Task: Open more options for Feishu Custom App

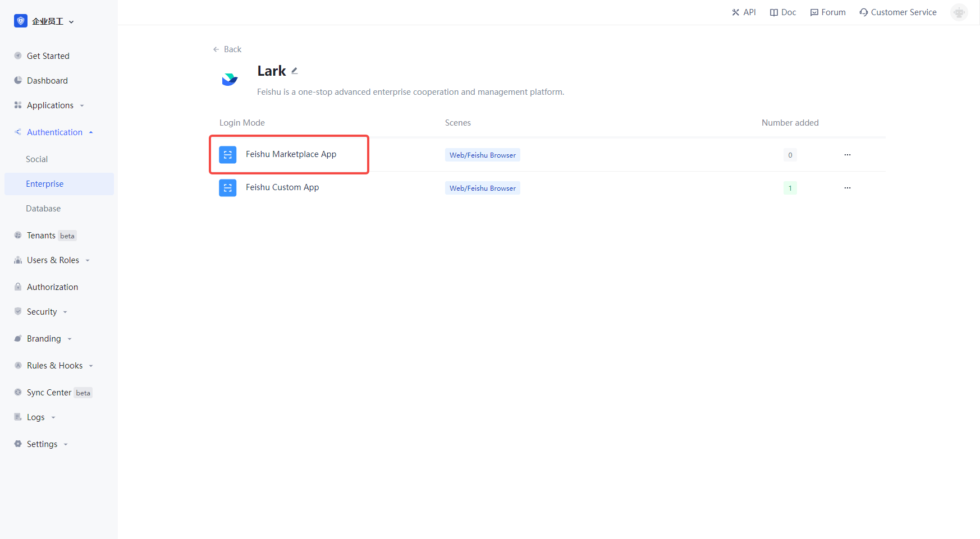Action: tap(847, 188)
